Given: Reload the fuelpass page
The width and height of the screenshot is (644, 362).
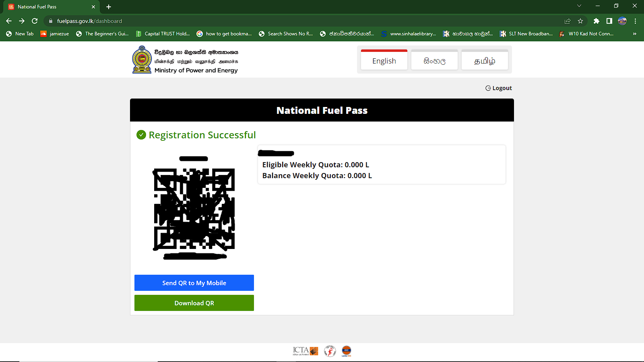Looking at the screenshot, I should 35,21.
